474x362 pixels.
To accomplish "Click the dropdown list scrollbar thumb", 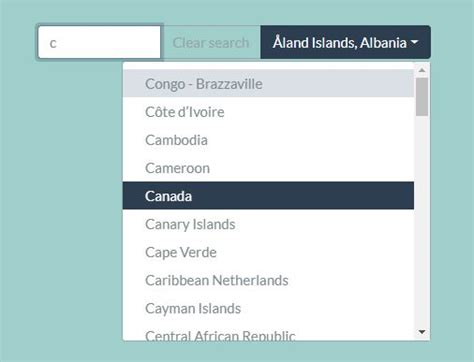I will 422,97.
